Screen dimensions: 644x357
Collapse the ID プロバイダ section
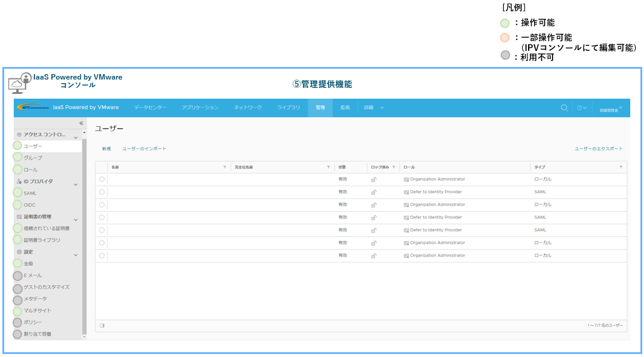click(76, 185)
